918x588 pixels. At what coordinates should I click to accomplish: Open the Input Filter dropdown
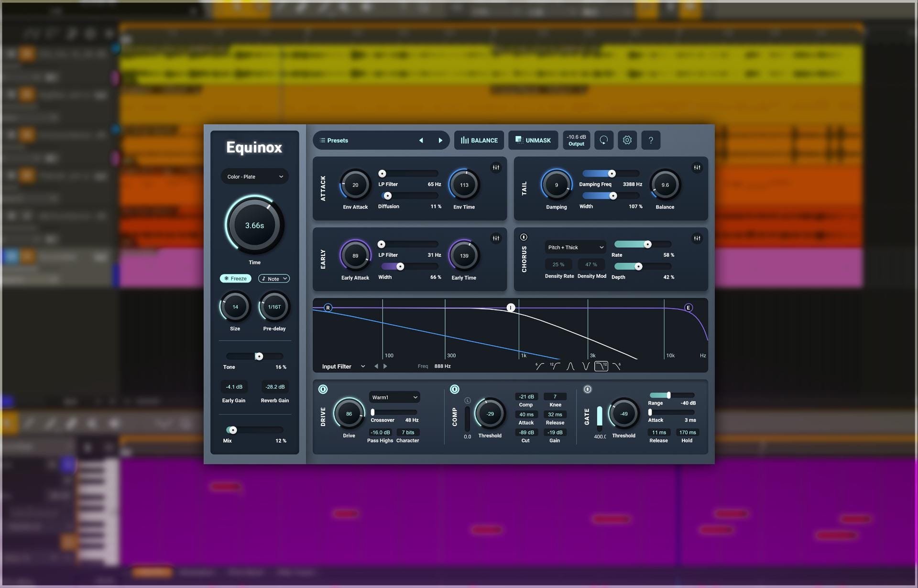343,366
